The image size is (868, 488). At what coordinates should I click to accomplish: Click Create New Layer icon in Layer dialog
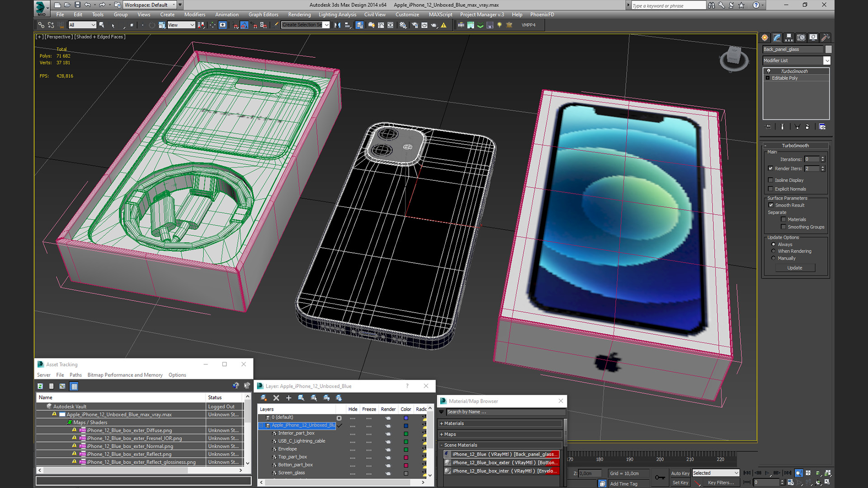[x=264, y=398]
